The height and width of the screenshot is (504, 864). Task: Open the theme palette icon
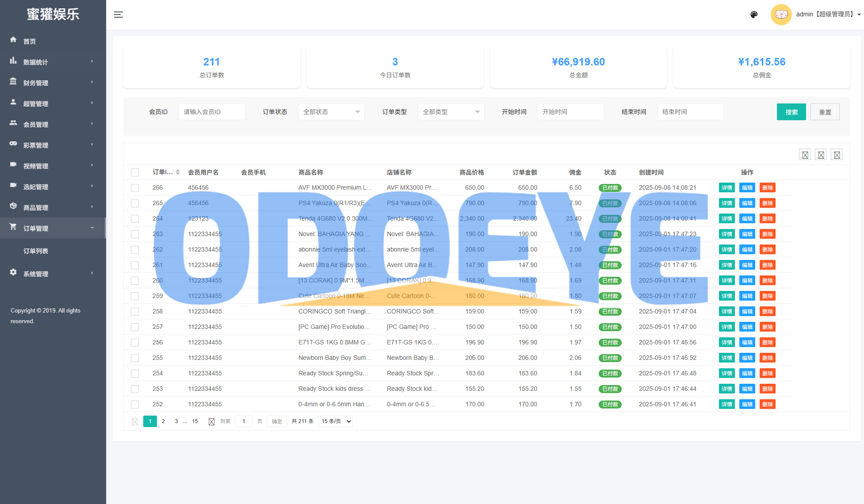(754, 15)
